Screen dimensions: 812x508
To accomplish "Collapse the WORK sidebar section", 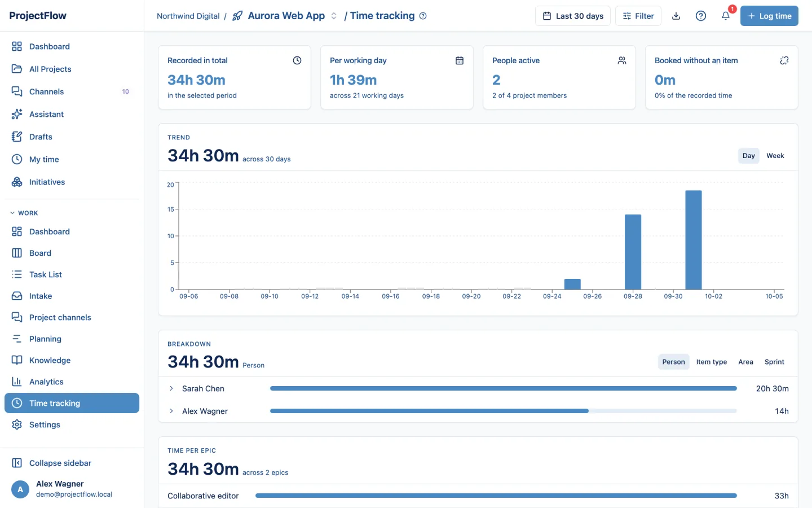I will point(24,213).
